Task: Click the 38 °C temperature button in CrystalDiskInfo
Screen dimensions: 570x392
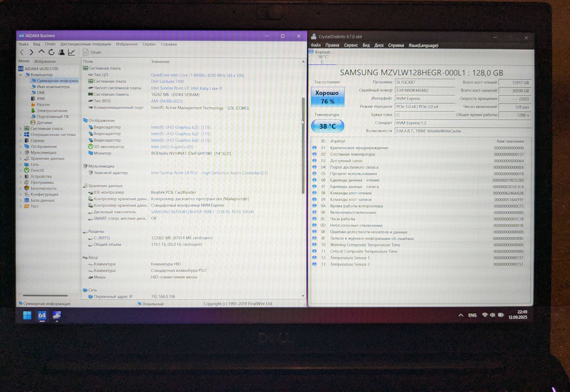Action: (327, 126)
